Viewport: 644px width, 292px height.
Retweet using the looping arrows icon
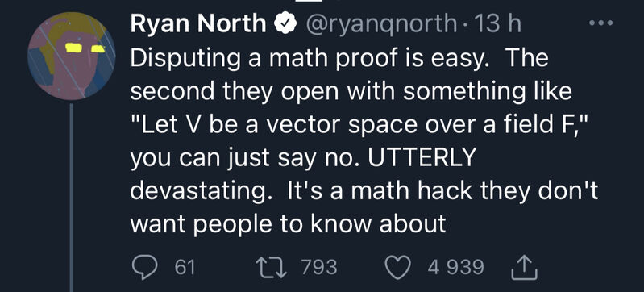click(x=272, y=267)
